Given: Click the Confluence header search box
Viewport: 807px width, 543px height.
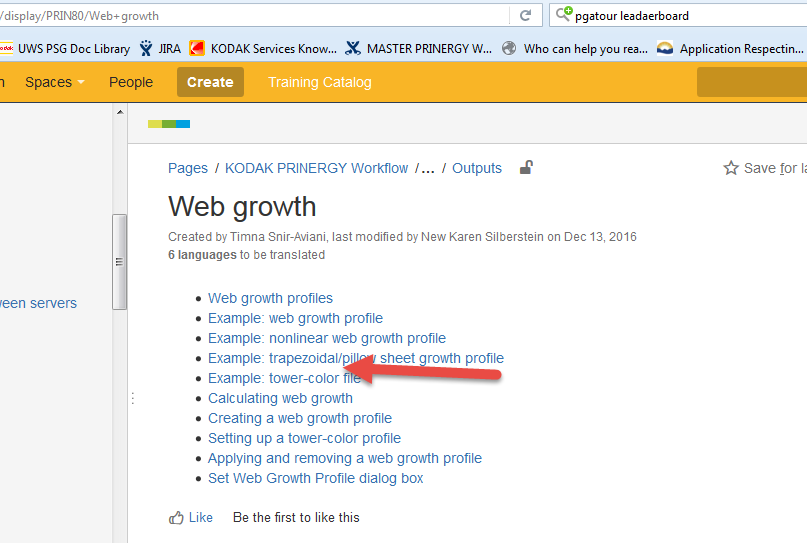Looking at the screenshot, I should click(752, 82).
